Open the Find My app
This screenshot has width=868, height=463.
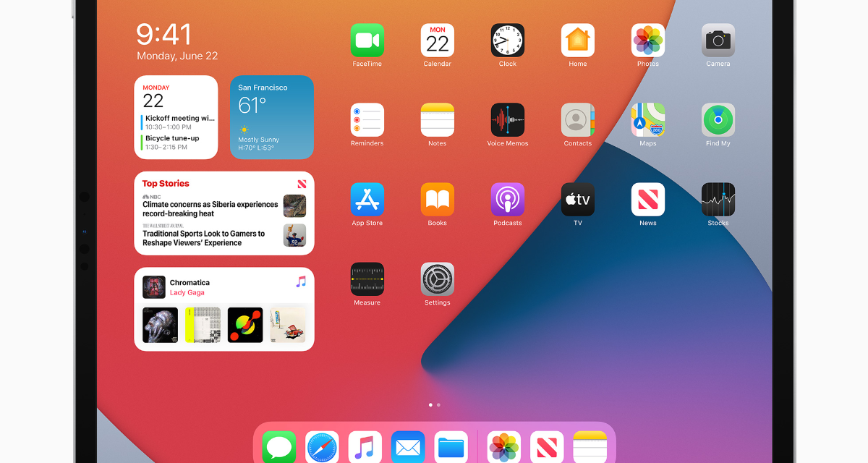coord(718,120)
